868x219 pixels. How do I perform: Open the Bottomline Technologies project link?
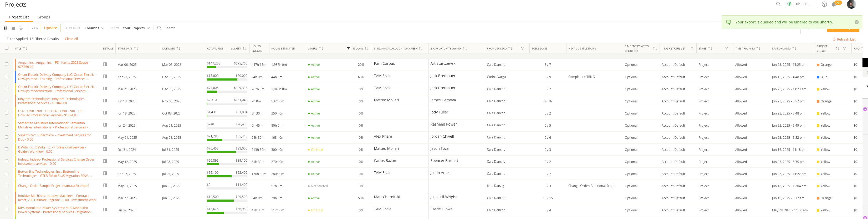[x=55, y=174]
